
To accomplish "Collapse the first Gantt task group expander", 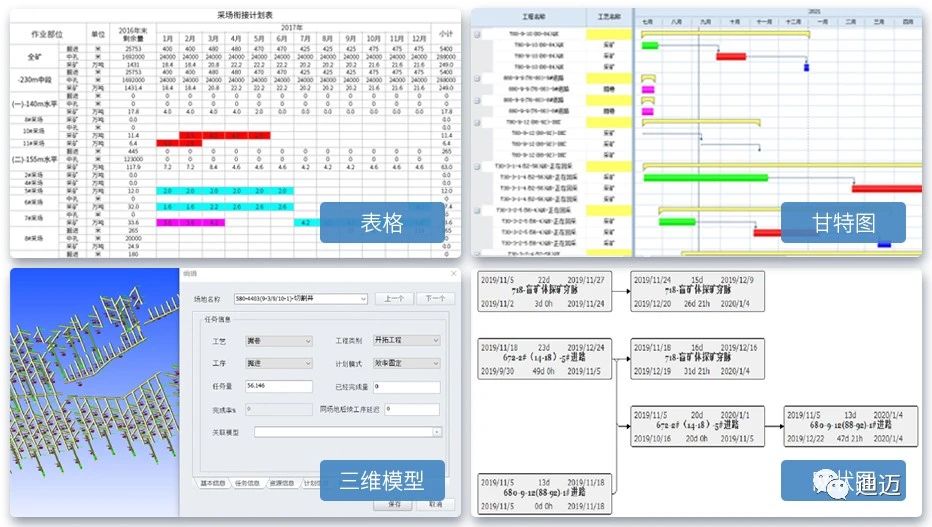I will click(477, 34).
